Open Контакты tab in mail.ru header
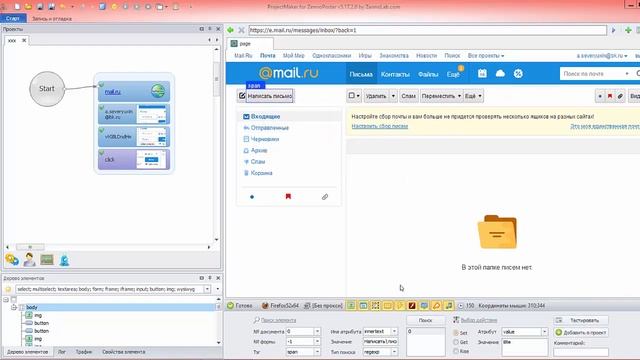640x360 pixels. click(x=395, y=74)
